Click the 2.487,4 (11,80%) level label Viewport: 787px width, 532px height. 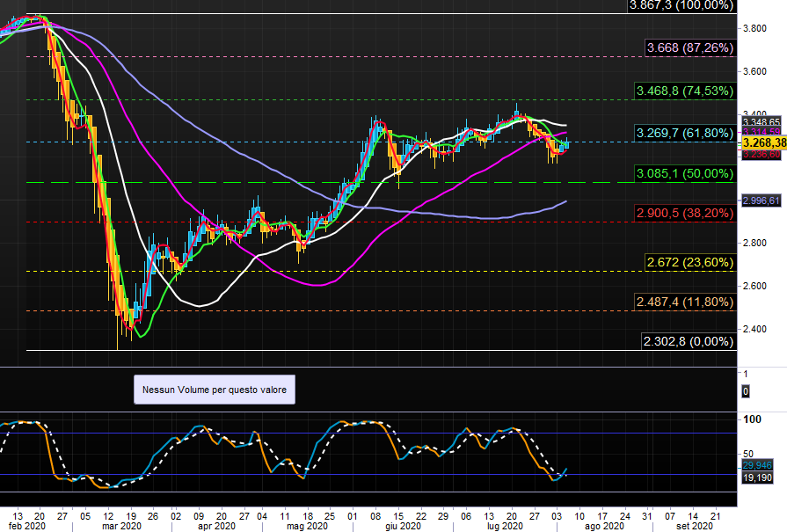[x=683, y=302]
